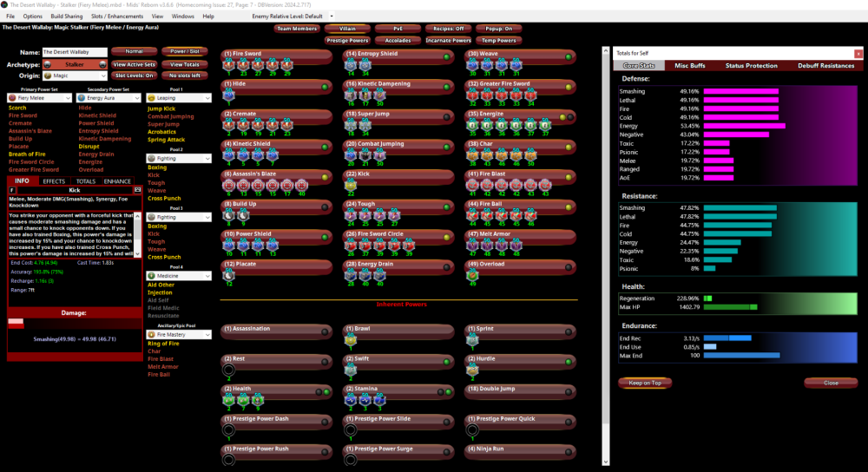The width and height of the screenshot is (868, 472).
Task: Click the Brawl inherent slot icon
Action: click(351, 340)
